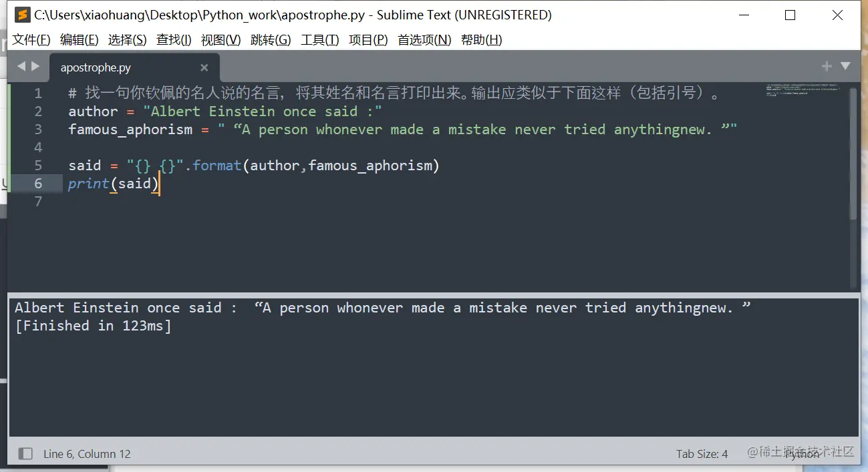
Task: Click the Chinese comment on line 1
Action: click(x=394, y=93)
